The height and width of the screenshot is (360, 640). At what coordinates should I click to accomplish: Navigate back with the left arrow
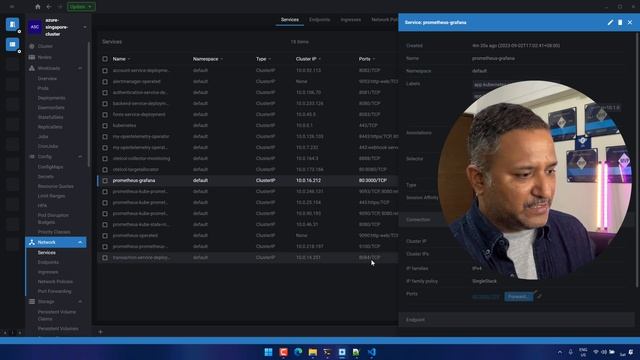click(49, 7)
